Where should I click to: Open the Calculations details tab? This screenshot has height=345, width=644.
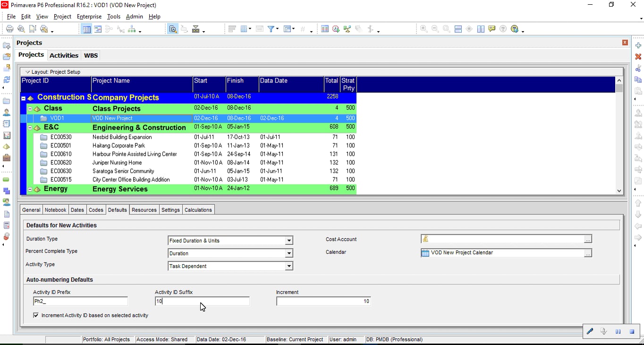[198, 210]
